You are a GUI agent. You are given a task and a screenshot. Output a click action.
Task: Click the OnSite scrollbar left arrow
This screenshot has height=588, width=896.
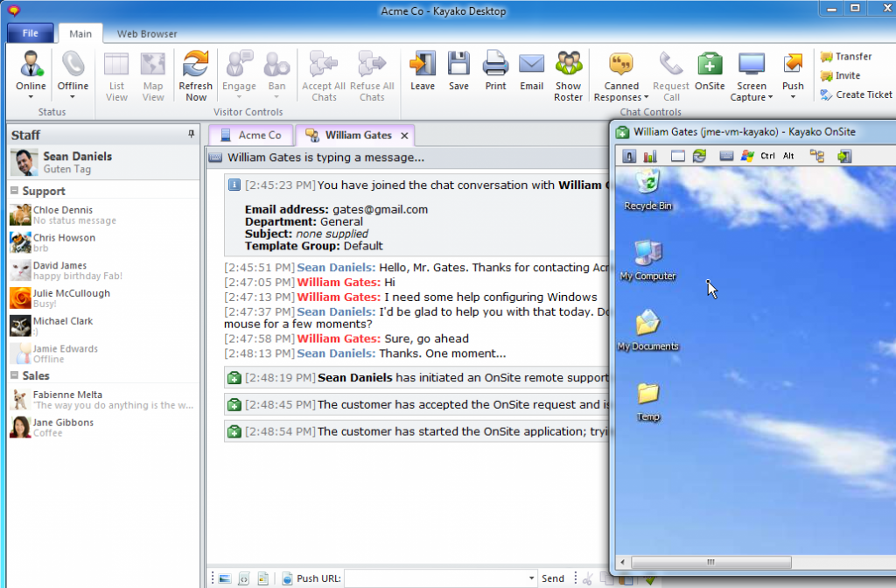coord(622,563)
